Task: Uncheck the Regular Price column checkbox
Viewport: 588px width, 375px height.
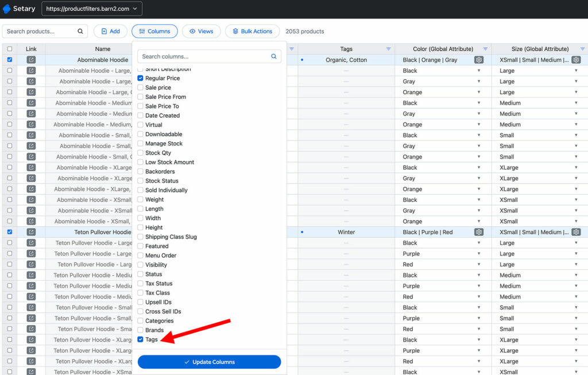Action: tap(140, 78)
